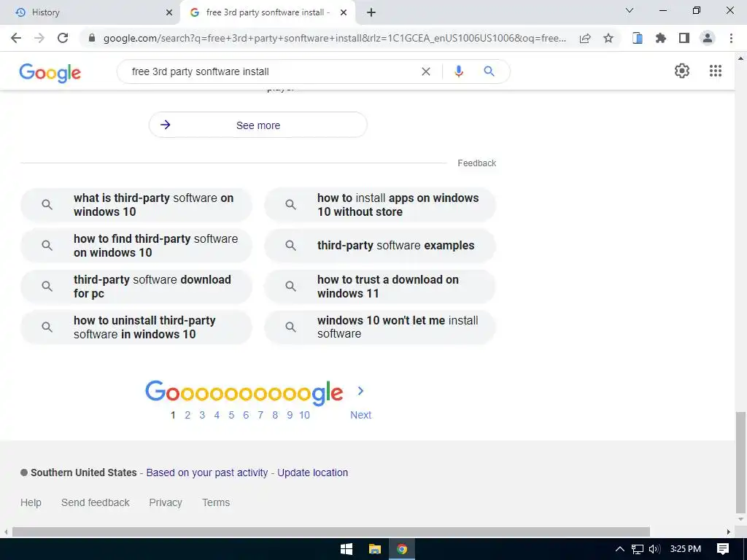Open the volume speaker icon
This screenshot has width=747, height=560.
point(654,549)
